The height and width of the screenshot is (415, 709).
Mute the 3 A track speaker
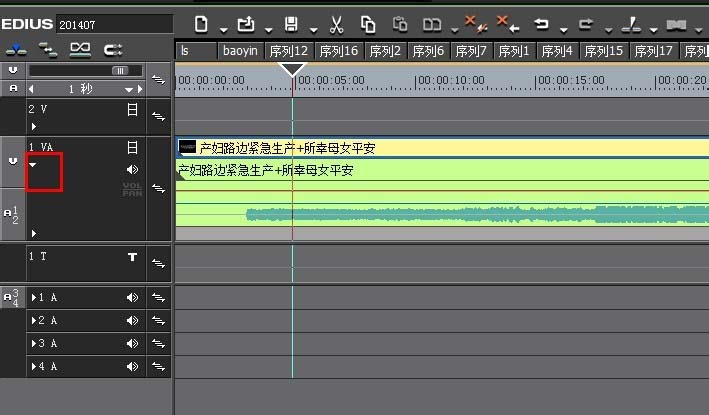(132, 344)
